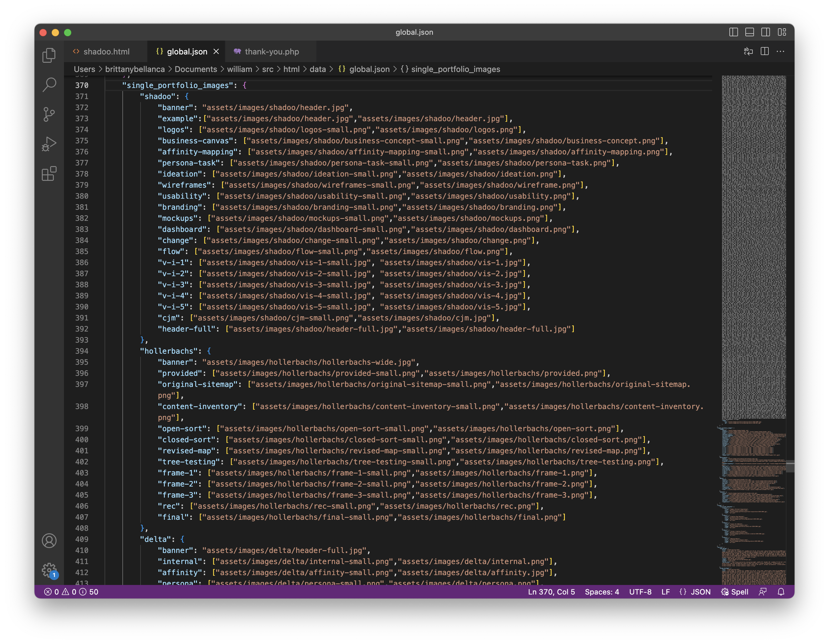Viewport: 829px width, 644px height.
Task: Click the html breadcrumb
Action: 291,69
